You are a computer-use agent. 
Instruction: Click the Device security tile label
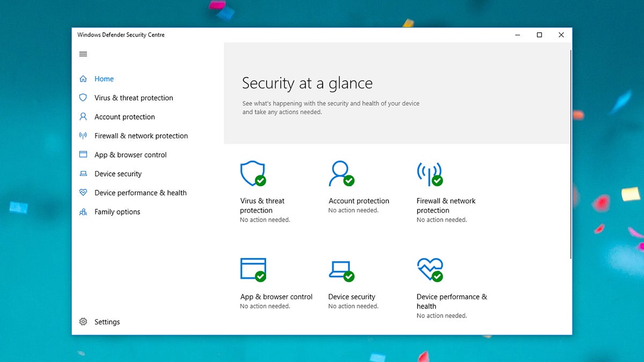coord(352,297)
